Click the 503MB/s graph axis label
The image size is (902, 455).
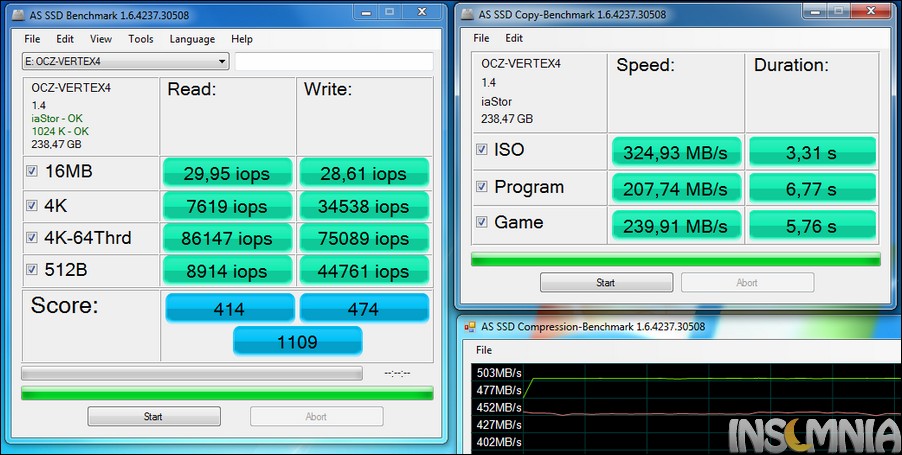tap(499, 373)
